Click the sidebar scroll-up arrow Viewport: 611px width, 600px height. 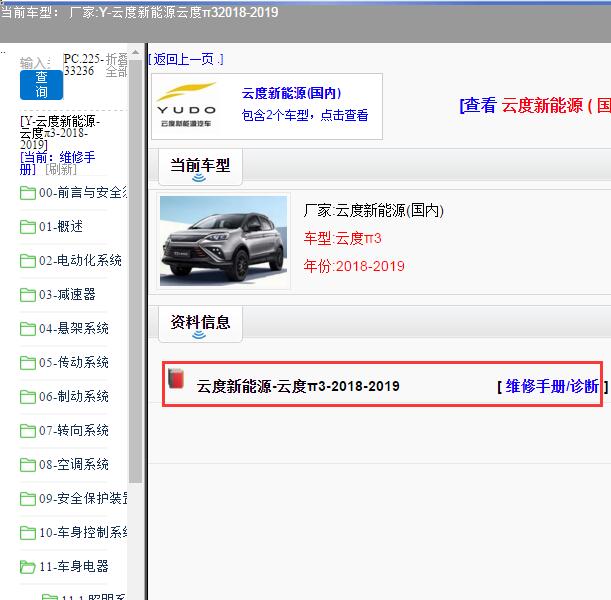click(135, 52)
